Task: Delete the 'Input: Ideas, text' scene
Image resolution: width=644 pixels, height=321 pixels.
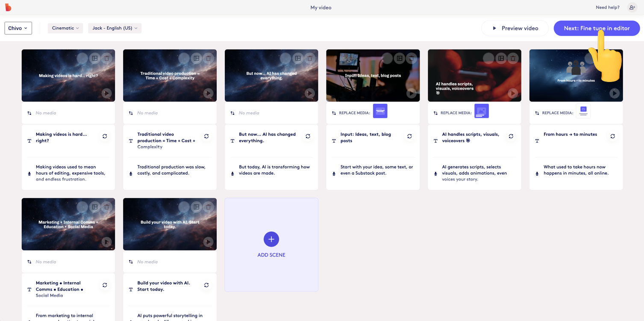Action: pos(412,58)
